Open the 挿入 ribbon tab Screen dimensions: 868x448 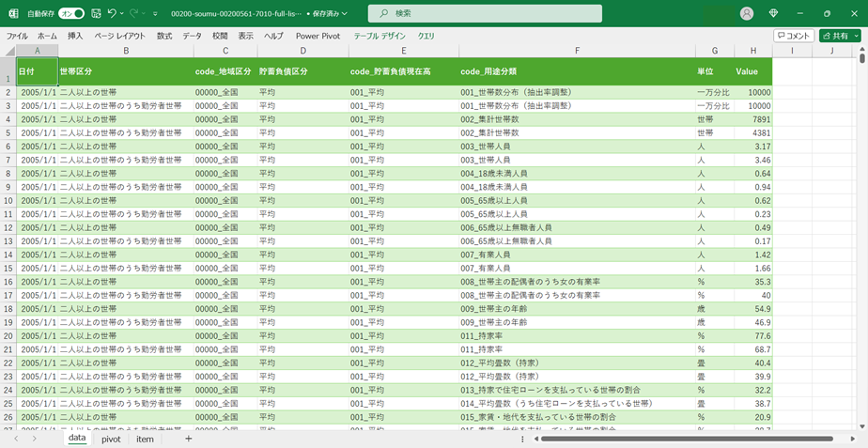[x=75, y=36]
